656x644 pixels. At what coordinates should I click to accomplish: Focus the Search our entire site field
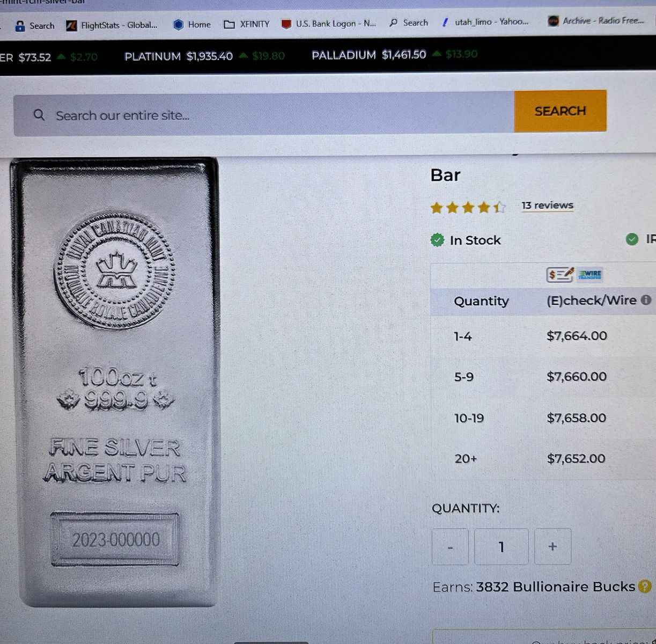263,114
